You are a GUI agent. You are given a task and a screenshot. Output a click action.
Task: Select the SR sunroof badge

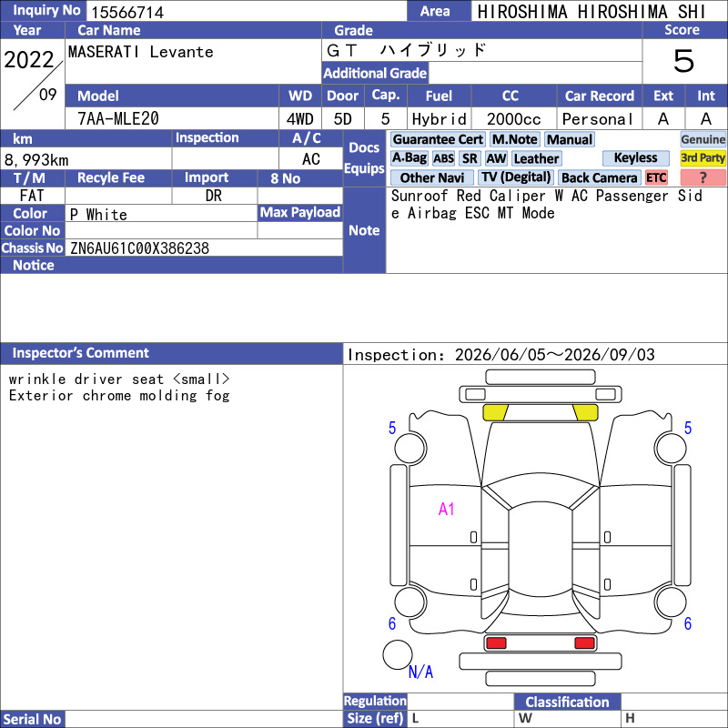pyautogui.click(x=470, y=158)
